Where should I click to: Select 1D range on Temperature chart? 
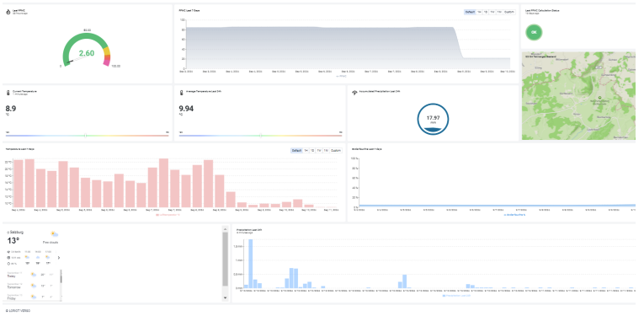pos(312,150)
